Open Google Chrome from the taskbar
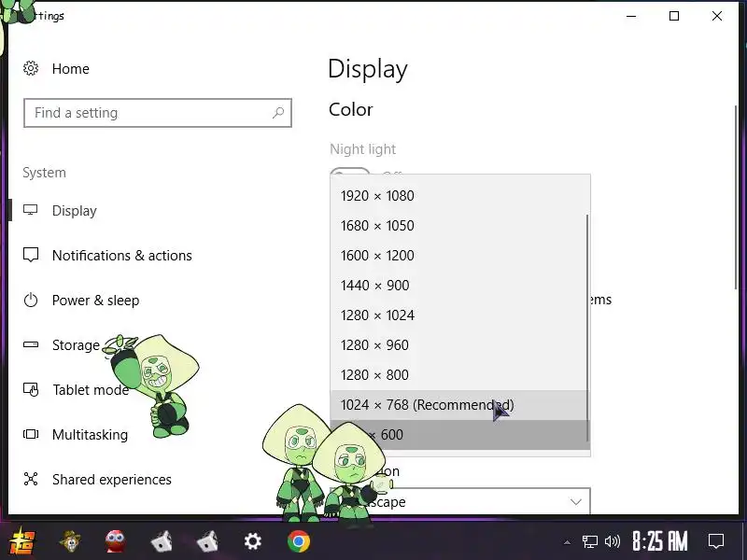Image resolution: width=747 pixels, height=560 pixels. click(299, 541)
